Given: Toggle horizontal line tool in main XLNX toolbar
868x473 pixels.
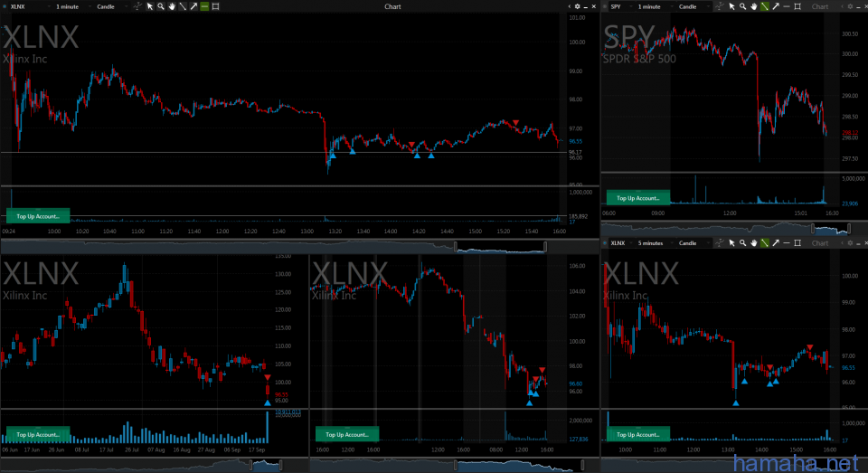Looking at the screenshot, I should point(204,6).
